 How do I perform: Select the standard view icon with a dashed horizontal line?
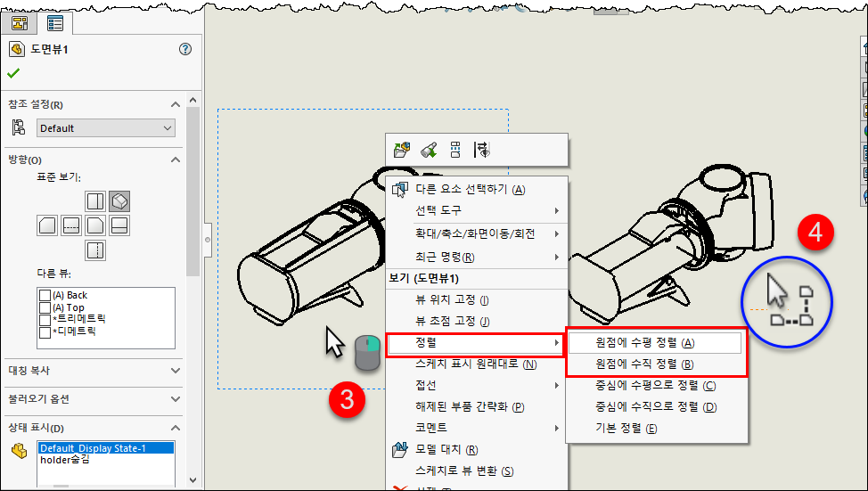point(71,225)
